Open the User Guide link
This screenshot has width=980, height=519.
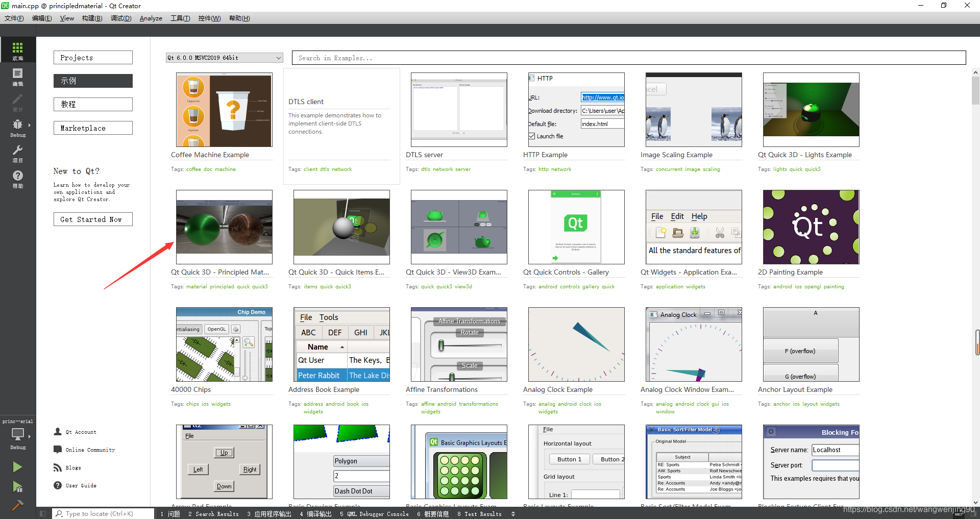click(81, 485)
